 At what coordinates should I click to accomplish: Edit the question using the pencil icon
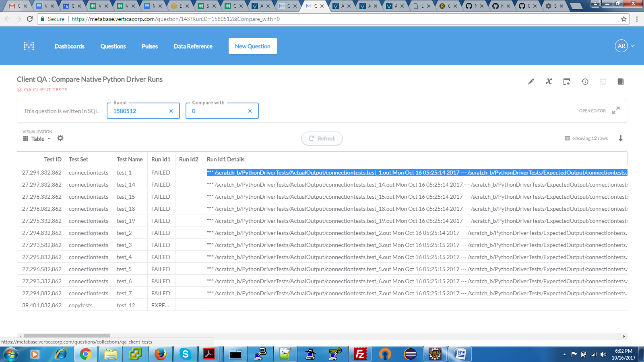click(x=530, y=82)
